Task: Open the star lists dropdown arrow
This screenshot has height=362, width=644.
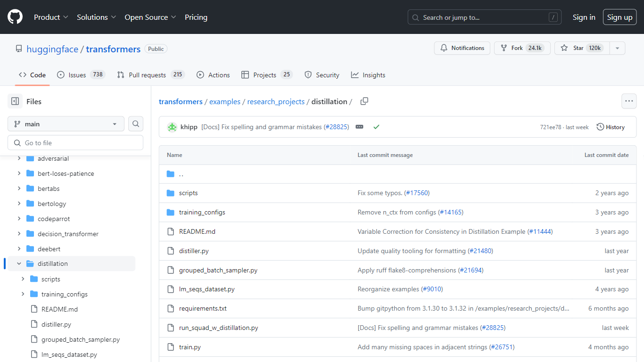Action: point(618,48)
